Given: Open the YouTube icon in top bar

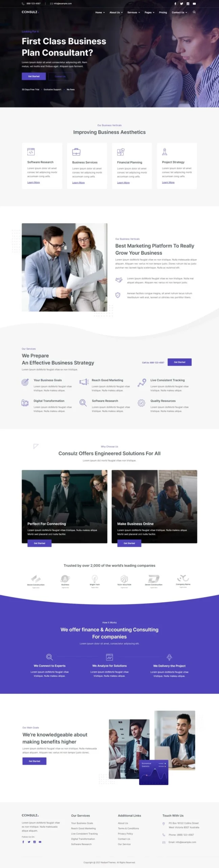Looking at the screenshot, I should coord(194,3).
